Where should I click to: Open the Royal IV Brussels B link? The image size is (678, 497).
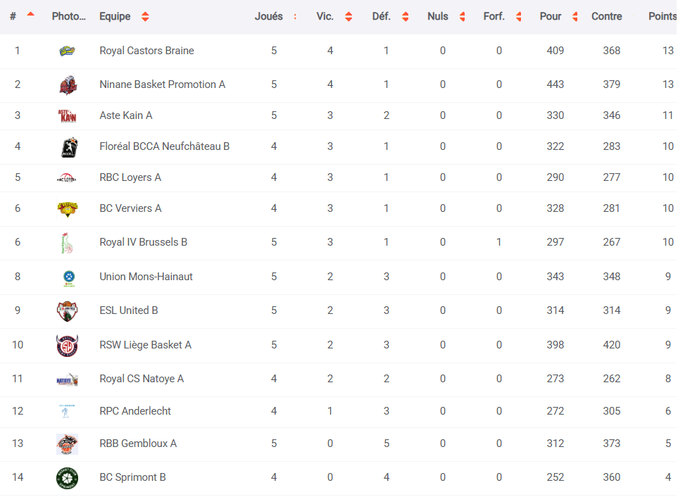(143, 243)
